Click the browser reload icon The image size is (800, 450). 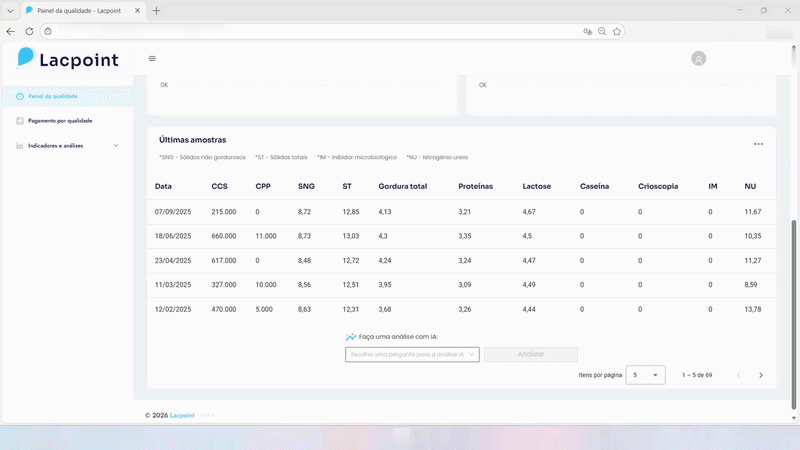(29, 31)
